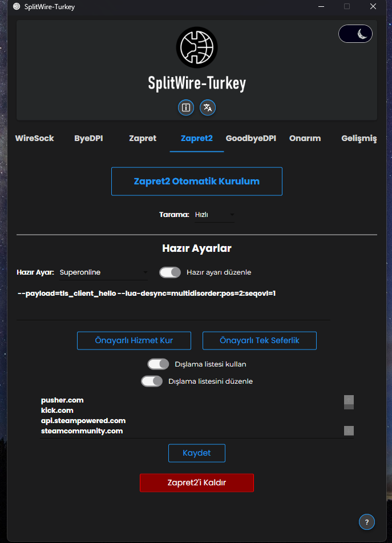Click 'Zapret2 Otomatik Kurulum' button

[x=196, y=182]
